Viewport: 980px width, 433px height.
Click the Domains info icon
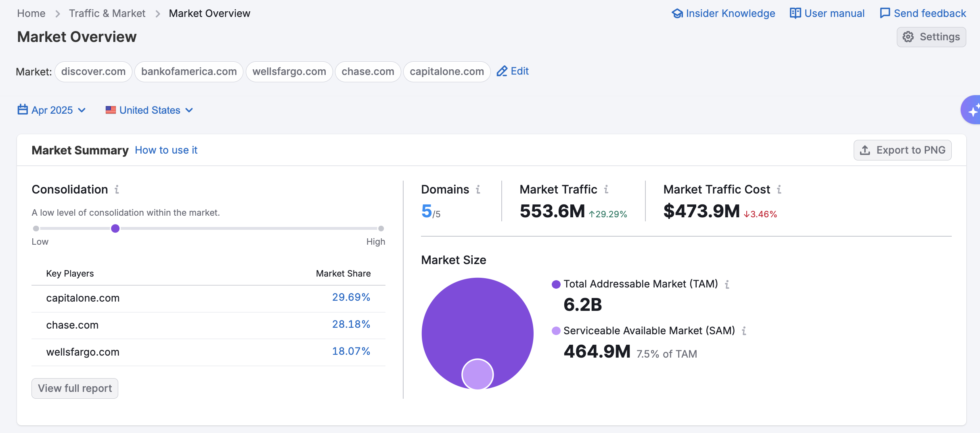(x=478, y=189)
